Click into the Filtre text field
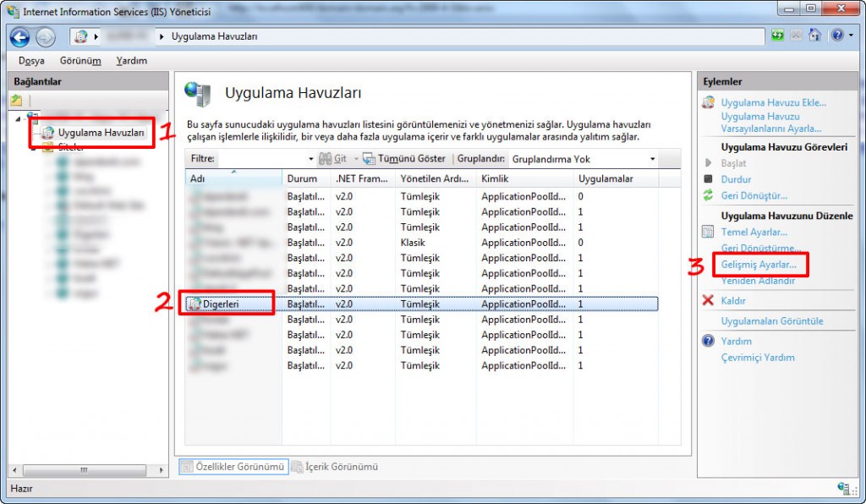The image size is (866, 504). click(x=261, y=159)
